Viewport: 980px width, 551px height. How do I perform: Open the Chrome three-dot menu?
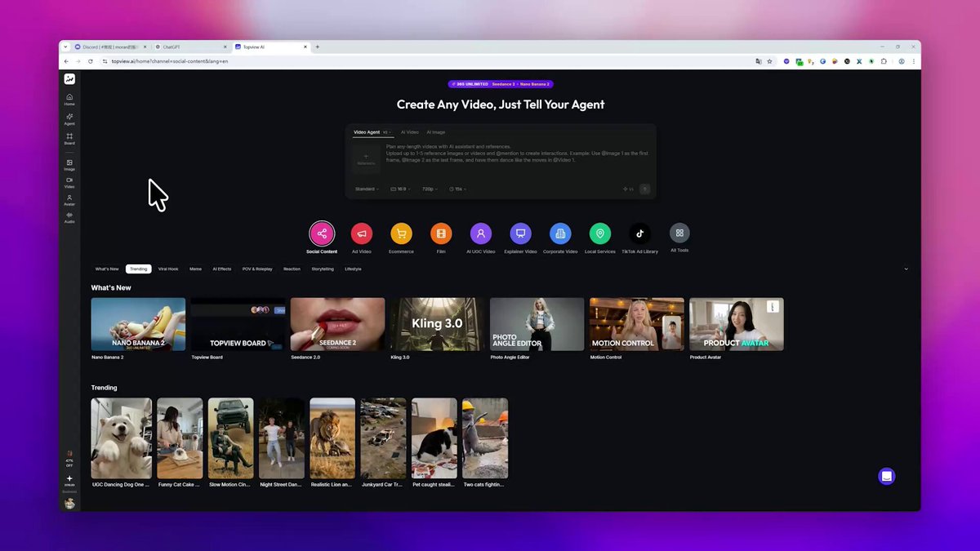point(914,61)
